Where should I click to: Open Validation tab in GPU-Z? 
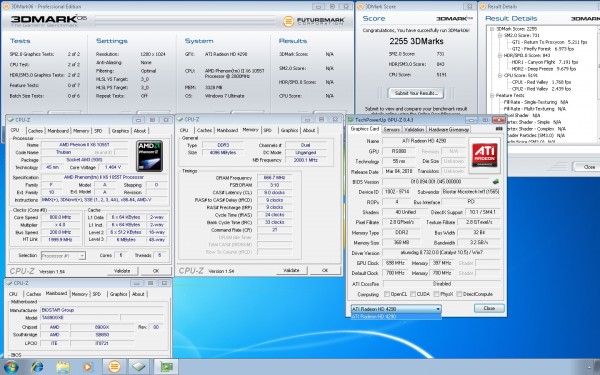click(414, 129)
